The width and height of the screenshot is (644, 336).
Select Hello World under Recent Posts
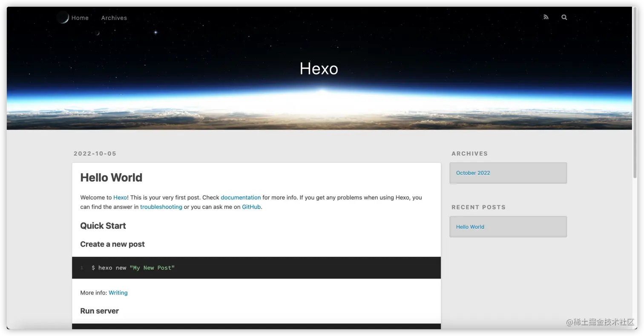click(470, 227)
